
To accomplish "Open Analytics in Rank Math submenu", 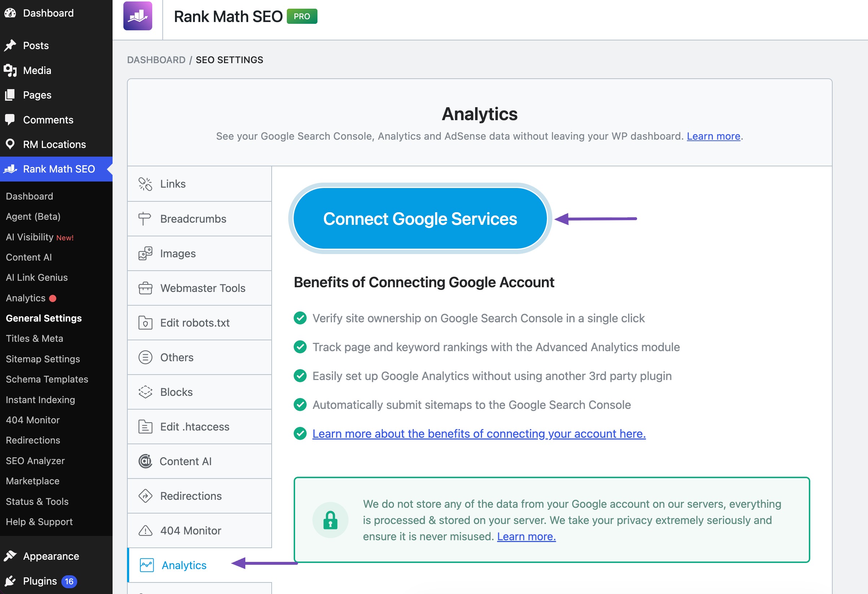I will 26,298.
